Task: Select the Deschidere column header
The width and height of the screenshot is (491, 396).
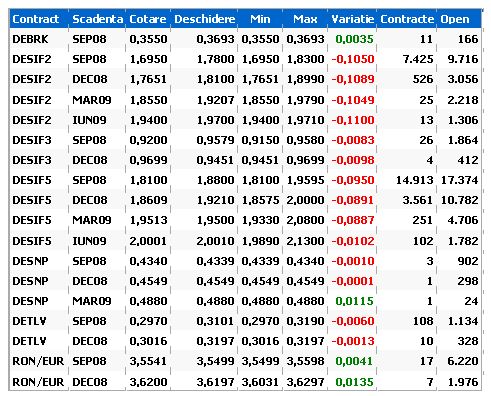Action: pyautogui.click(x=205, y=19)
